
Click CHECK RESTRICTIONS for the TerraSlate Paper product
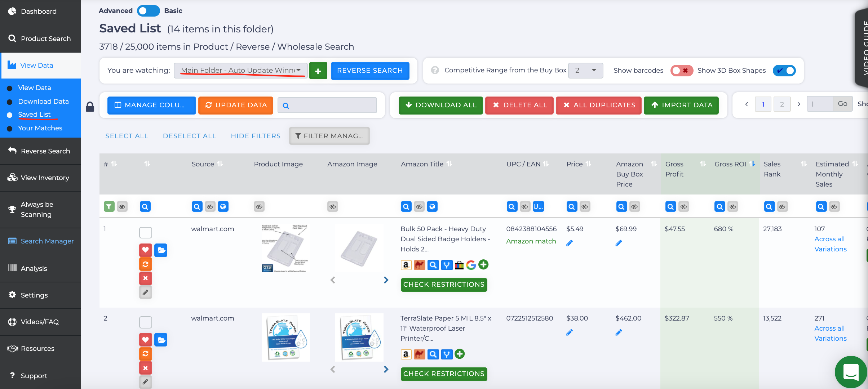443,374
